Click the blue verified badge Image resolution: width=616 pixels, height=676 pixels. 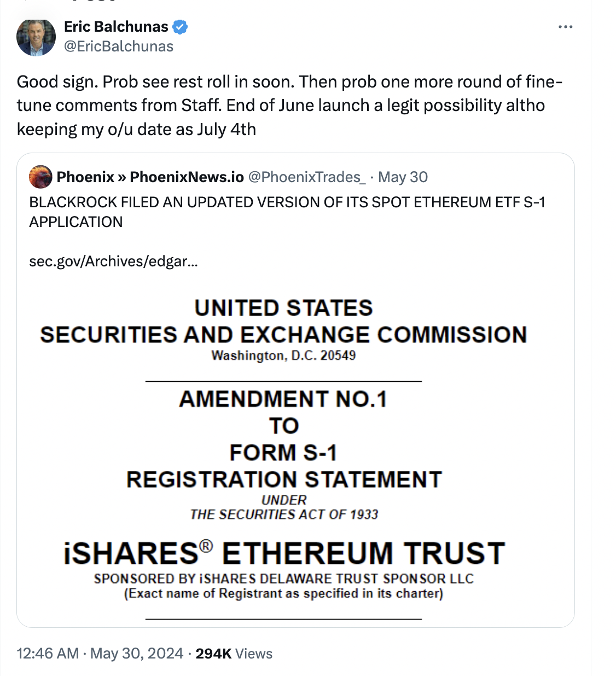(181, 26)
